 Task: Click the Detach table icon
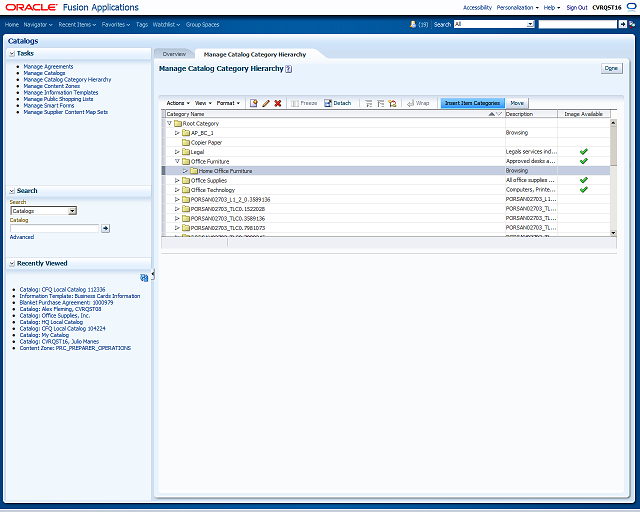tap(328, 103)
